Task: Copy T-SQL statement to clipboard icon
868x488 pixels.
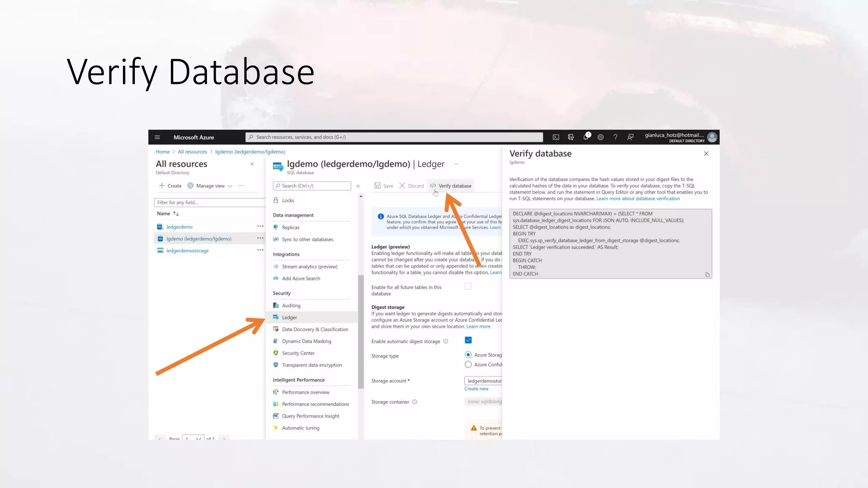Action: pos(707,274)
